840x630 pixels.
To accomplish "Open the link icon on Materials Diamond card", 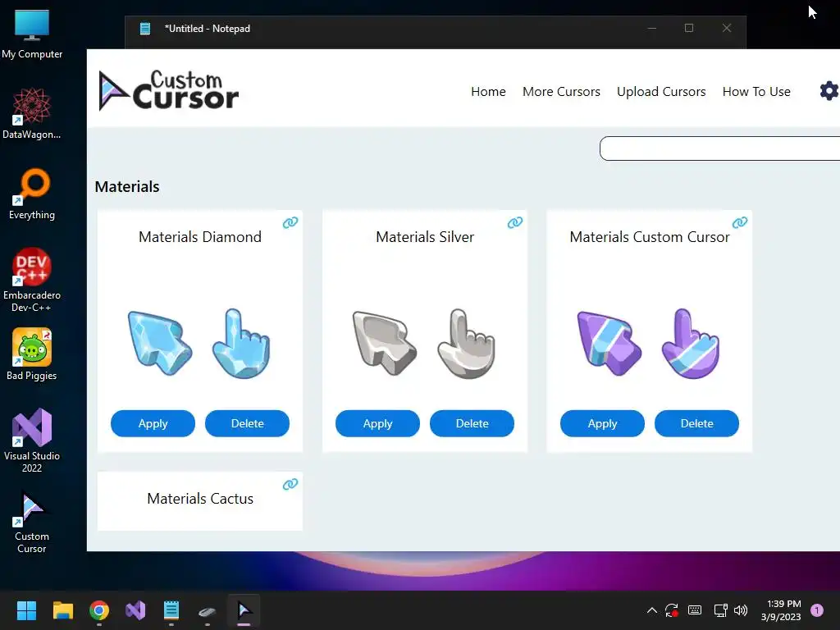I will 290,222.
